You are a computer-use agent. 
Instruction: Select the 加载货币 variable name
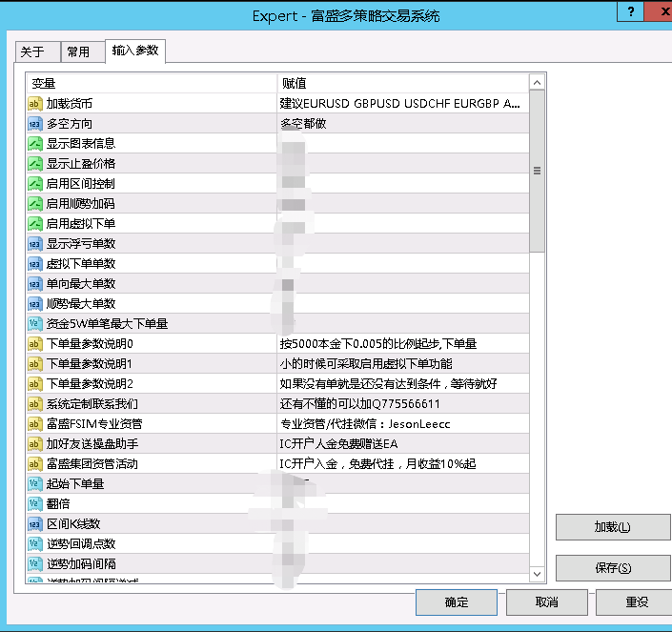[70, 104]
